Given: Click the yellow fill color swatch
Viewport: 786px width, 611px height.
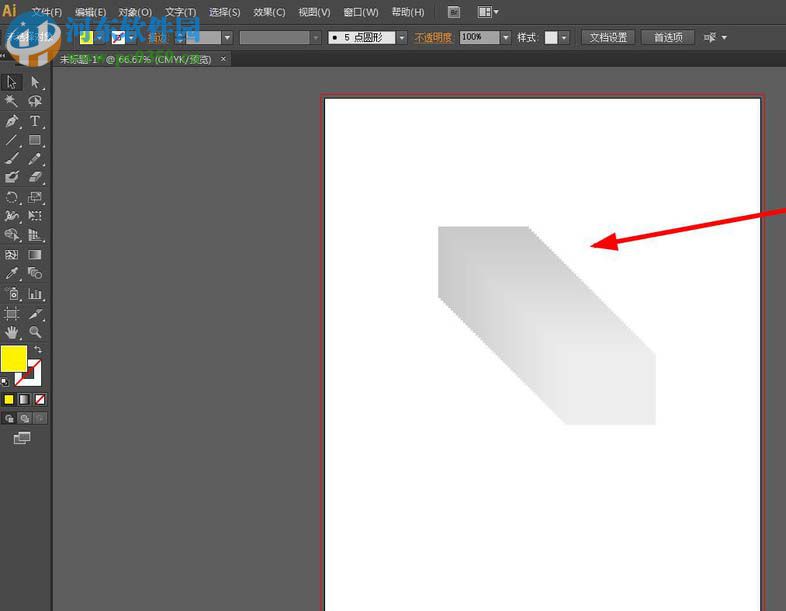Looking at the screenshot, I should pyautogui.click(x=14, y=358).
